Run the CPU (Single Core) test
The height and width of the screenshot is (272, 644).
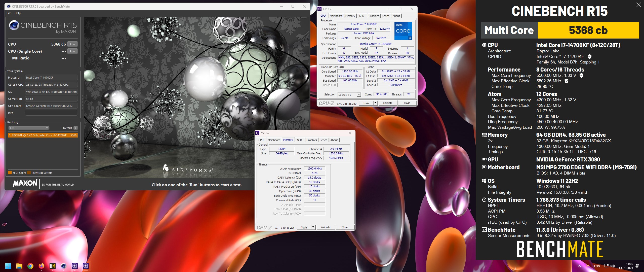(72, 51)
